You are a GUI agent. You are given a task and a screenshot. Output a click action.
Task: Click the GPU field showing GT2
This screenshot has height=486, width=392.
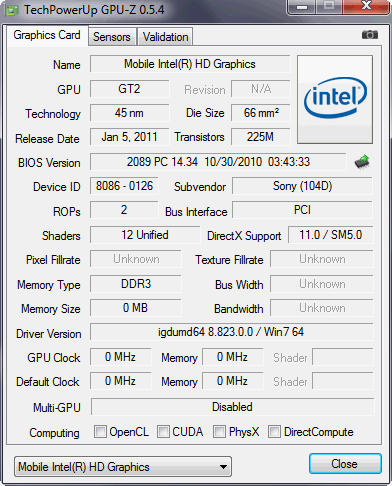coord(129,89)
